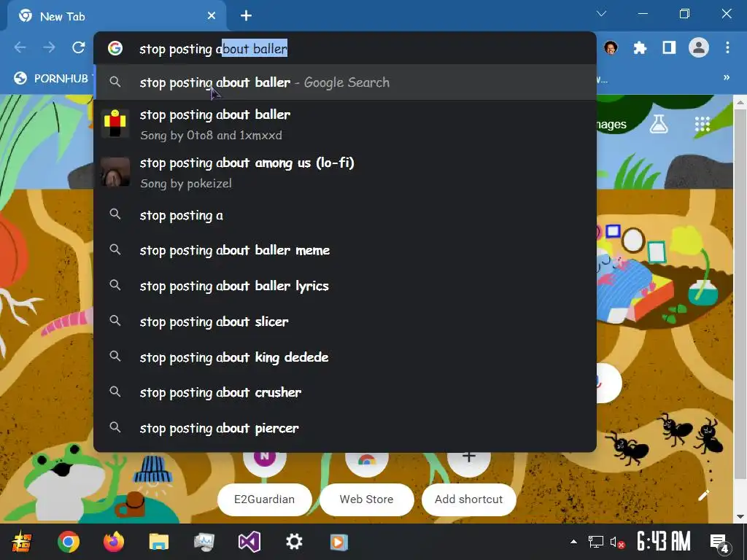
Task: Open the orange Start menu icon in taskbar
Action: pyautogui.click(x=21, y=542)
